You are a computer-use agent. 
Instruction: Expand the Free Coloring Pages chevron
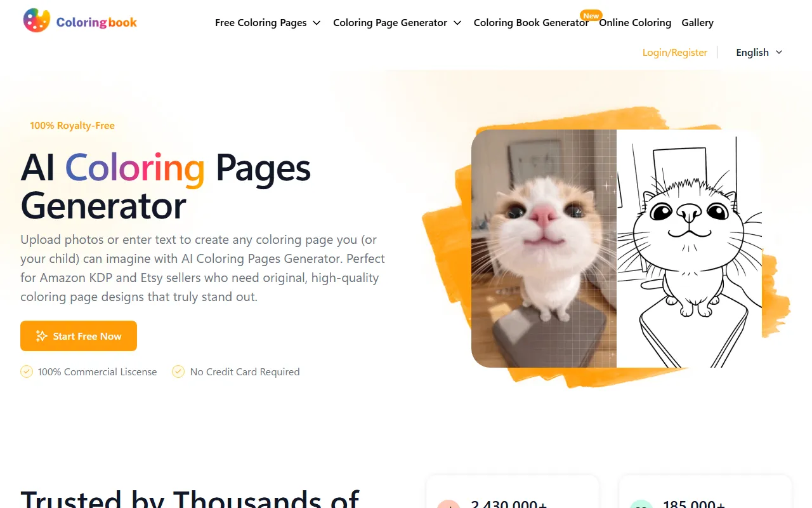[x=317, y=23]
